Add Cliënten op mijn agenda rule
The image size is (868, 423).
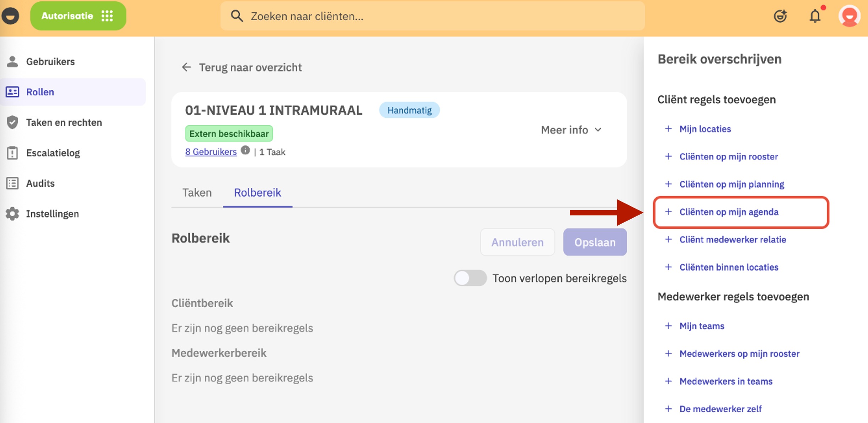point(729,212)
